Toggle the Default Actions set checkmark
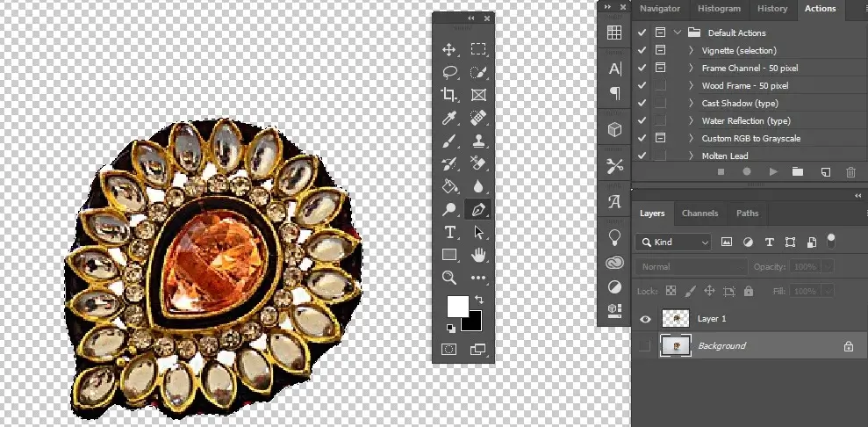The width and height of the screenshot is (868, 427). [x=642, y=33]
